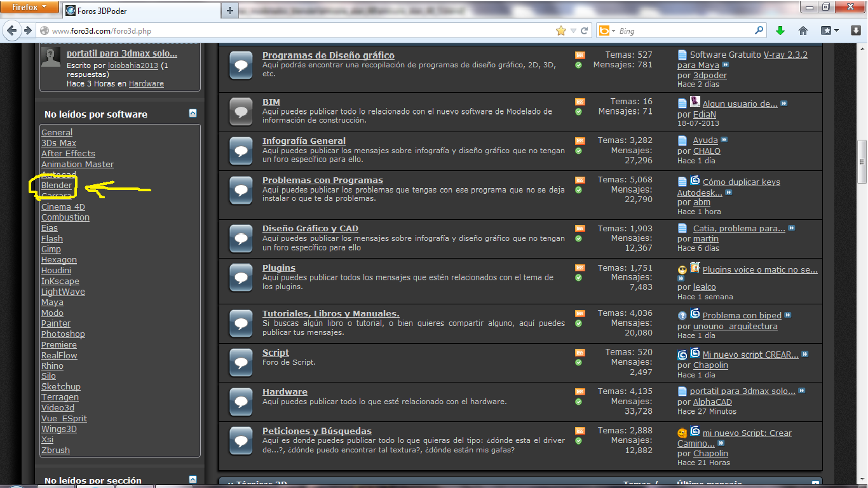View profile of user AlphaCAD
Image resolution: width=868 pixels, height=488 pixels.
(x=712, y=402)
